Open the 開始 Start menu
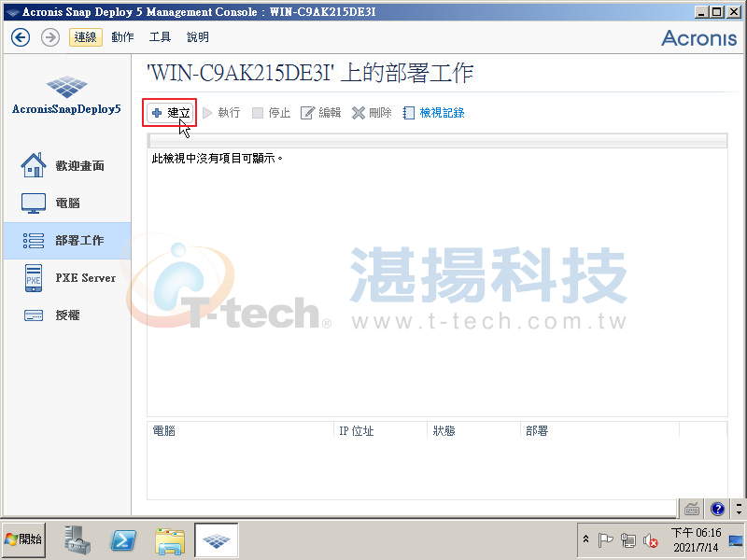The width and height of the screenshot is (747, 560). tap(24, 539)
